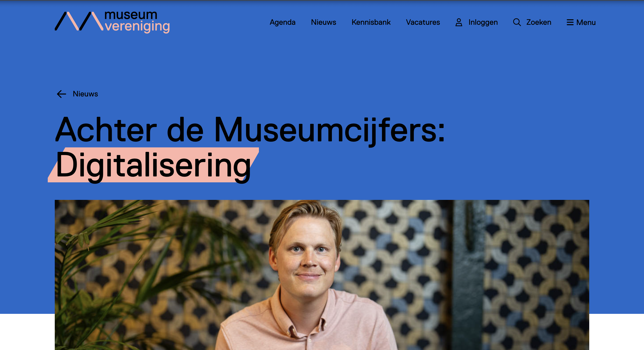Click the pink highlighted word Digitalisering

(153, 166)
